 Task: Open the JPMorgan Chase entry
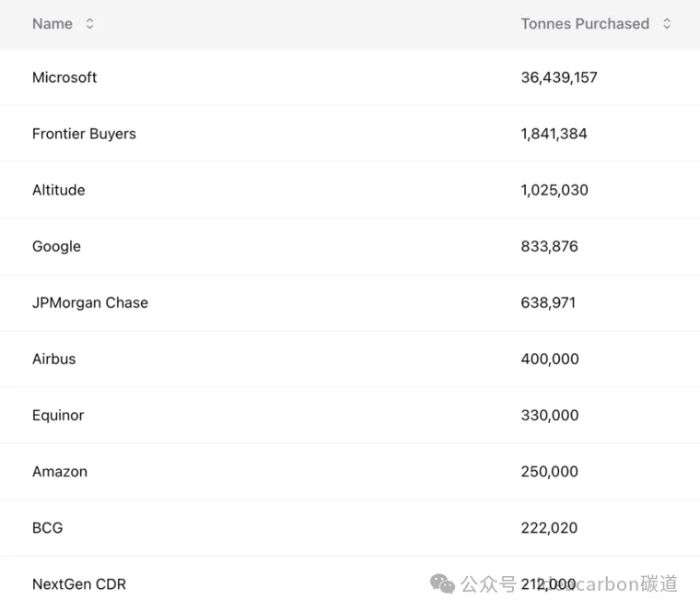pyautogui.click(x=90, y=302)
